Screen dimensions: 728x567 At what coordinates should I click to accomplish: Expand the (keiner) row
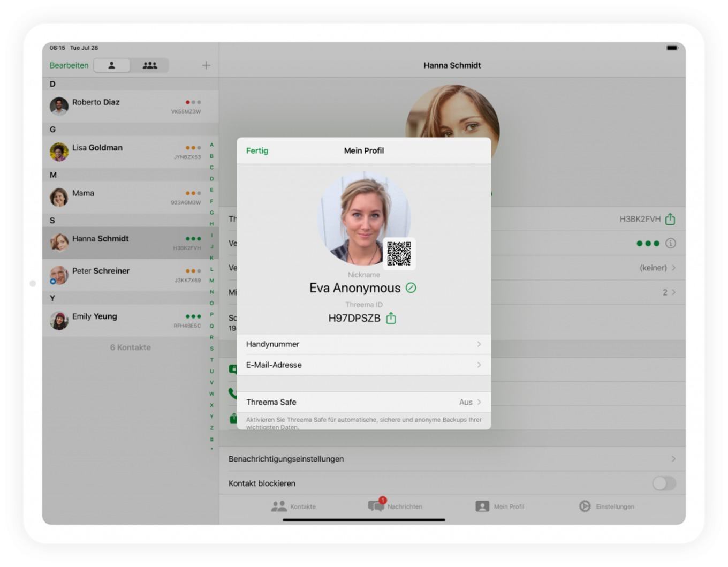tap(588, 268)
